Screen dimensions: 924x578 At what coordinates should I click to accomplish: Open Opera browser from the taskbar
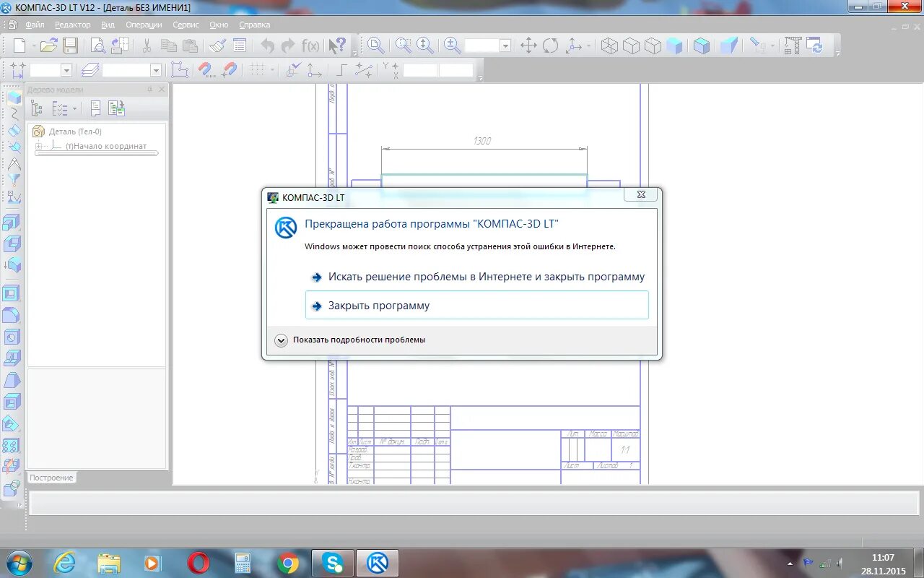click(199, 563)
